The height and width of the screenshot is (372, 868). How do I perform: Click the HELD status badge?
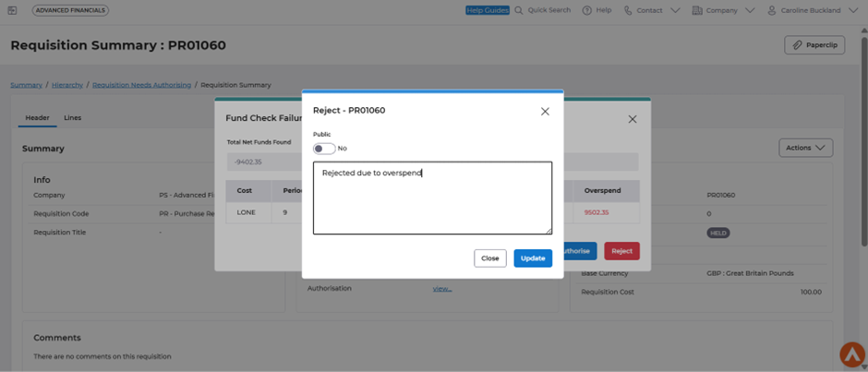(x=718, y=233)
